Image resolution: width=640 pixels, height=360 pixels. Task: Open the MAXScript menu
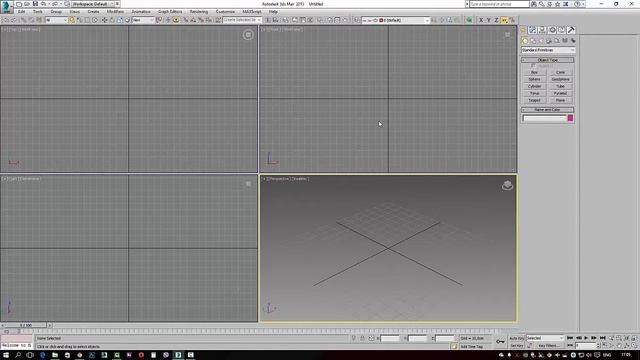click(x=252, y=12)
